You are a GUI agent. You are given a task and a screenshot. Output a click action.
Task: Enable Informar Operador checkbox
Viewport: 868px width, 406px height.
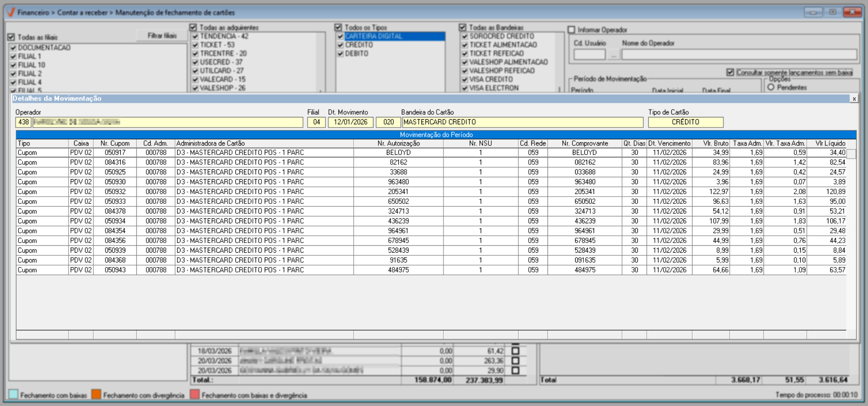[571, 30]
